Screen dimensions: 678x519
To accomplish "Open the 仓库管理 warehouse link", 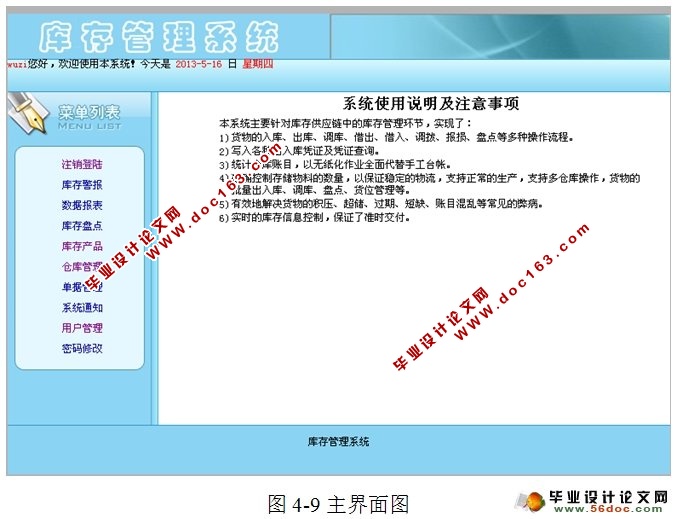I will [x=82, y=266].
